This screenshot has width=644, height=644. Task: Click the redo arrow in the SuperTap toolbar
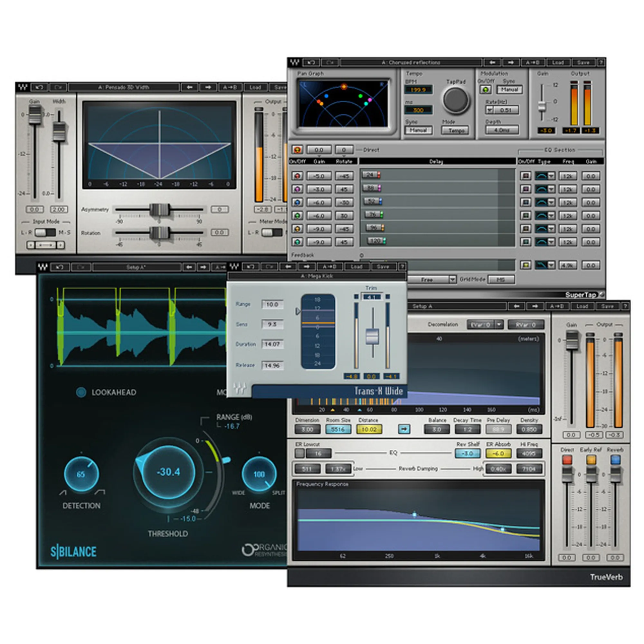click(x=330, y=62)
